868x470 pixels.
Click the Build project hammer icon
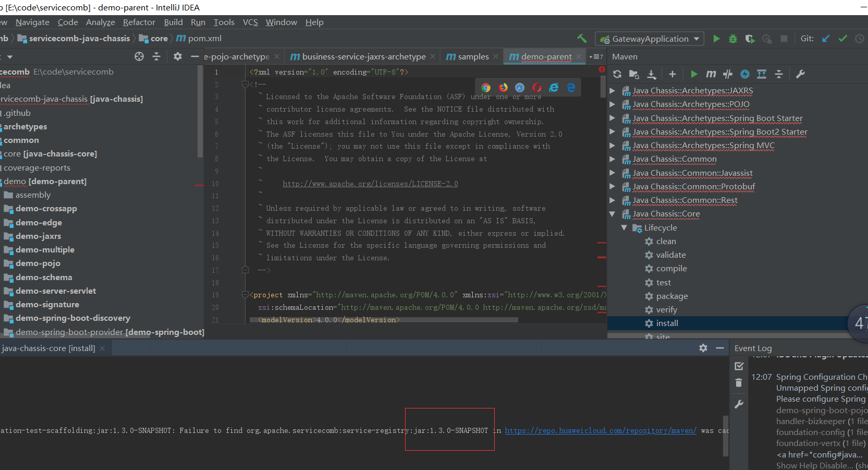[582, 39]
